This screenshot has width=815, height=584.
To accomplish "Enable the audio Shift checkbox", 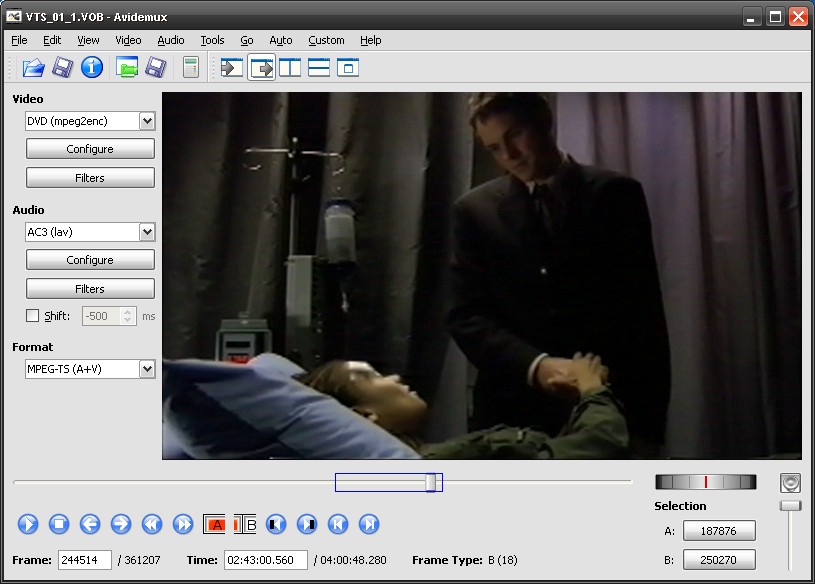I will tap(32, 315).
